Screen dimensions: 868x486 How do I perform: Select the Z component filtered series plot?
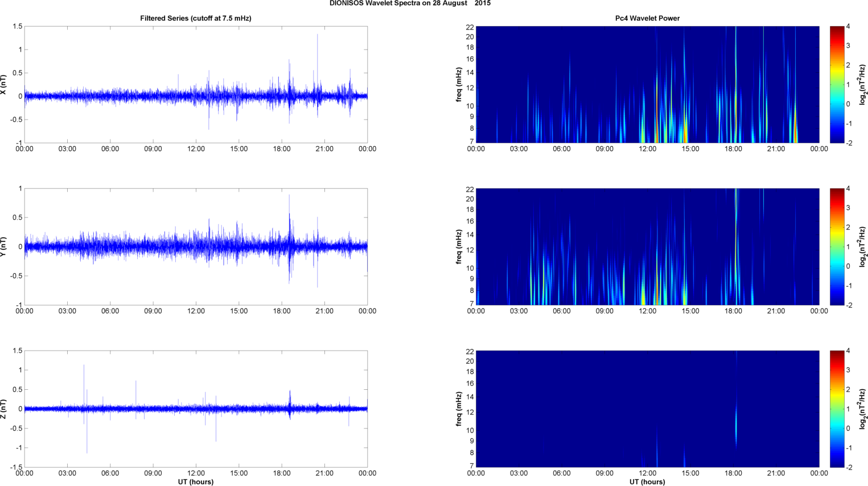tap(196, 409)
